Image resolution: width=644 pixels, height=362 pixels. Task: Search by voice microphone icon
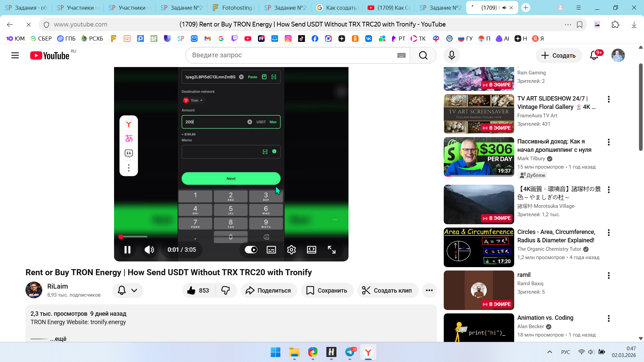pyautogui.click(x=451, y=55)
